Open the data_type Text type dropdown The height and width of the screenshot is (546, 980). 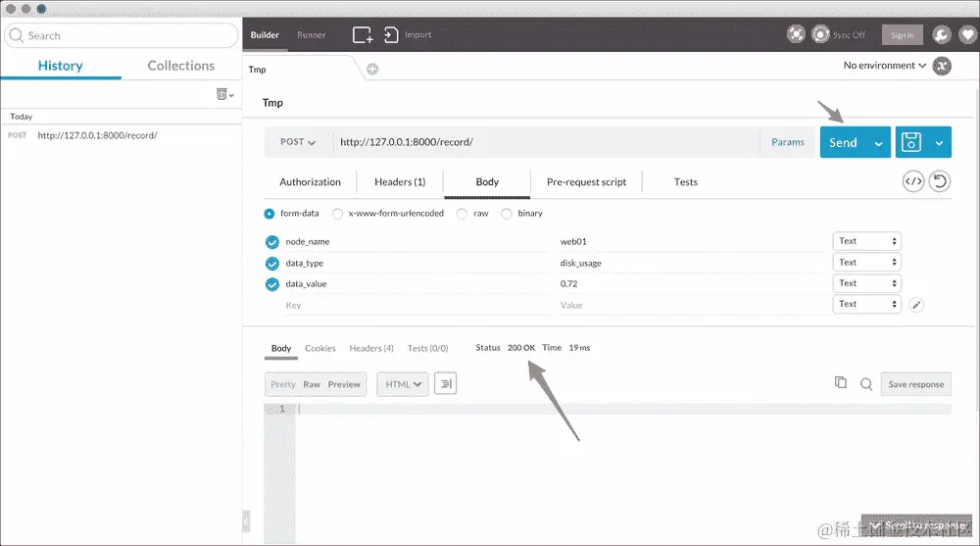(x=866, y=262)
